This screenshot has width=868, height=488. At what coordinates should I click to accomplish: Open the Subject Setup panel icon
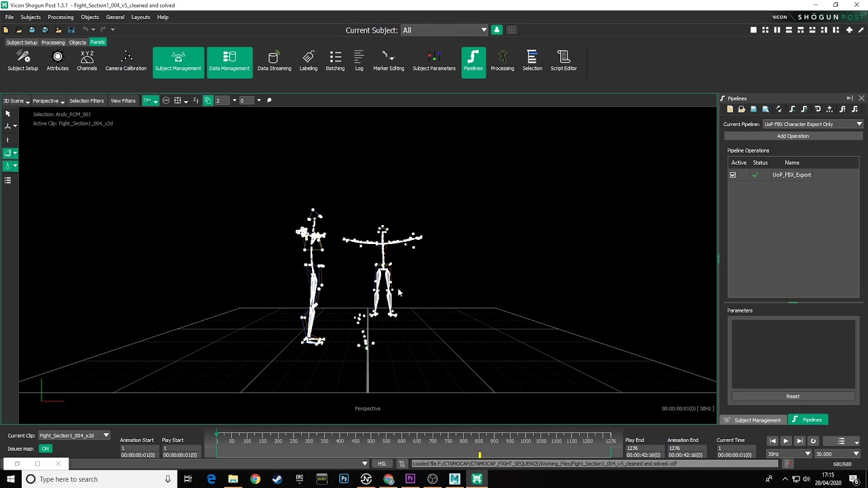22,61
